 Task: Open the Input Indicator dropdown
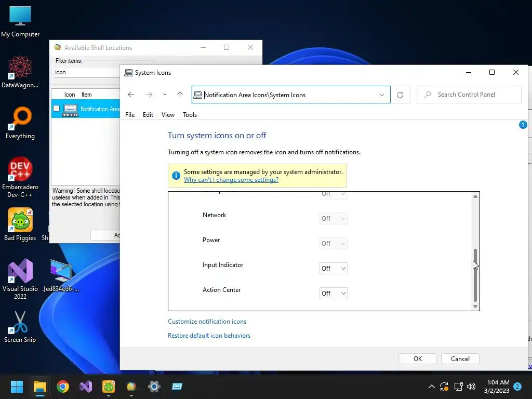click(x=334, y=269)
